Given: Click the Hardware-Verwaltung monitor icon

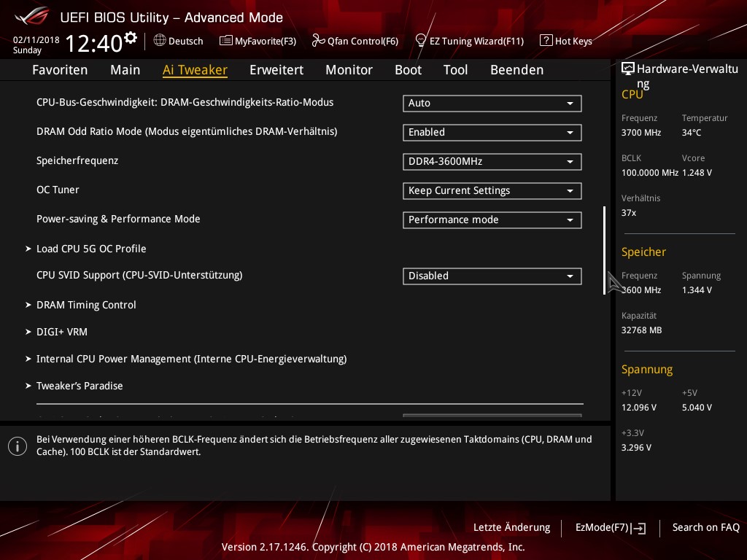Looking at the screenshot, I should tap(628, 69).
